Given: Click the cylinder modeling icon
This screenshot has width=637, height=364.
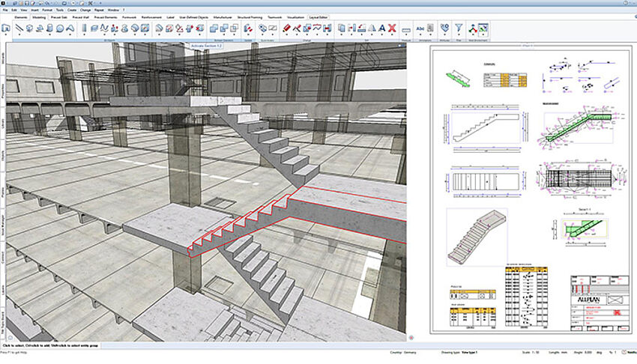Looking at the screenshot, I should point(48,28).
